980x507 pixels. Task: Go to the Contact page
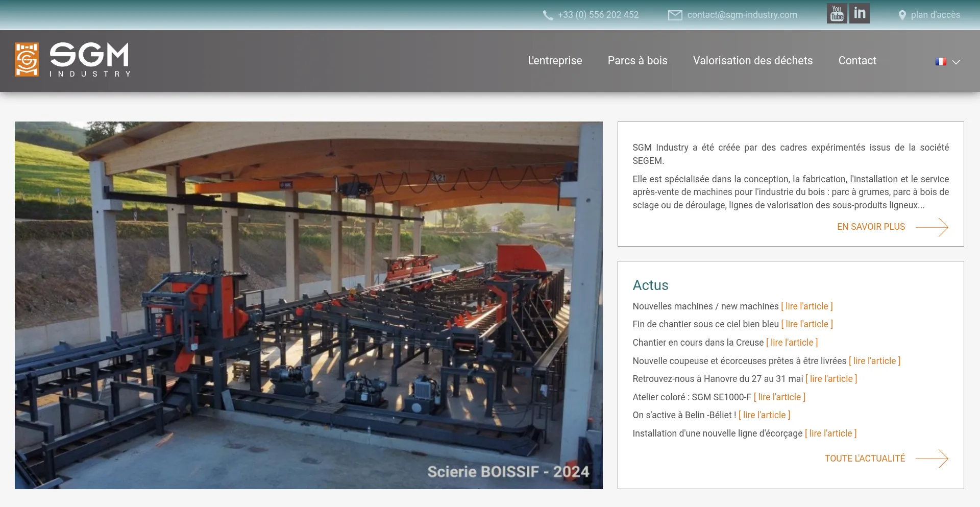(857, 61)
